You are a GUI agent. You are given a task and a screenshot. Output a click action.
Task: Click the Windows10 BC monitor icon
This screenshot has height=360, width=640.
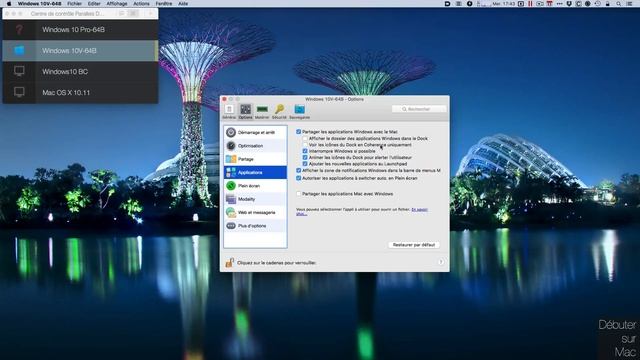(x=19, y=71)
